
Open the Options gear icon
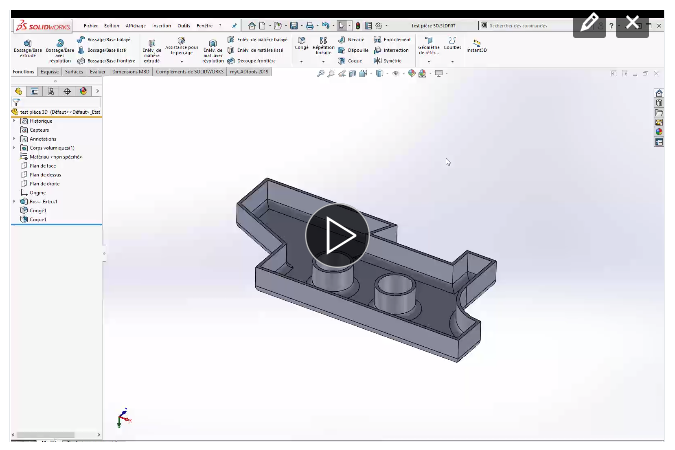[x=379, y=26]
